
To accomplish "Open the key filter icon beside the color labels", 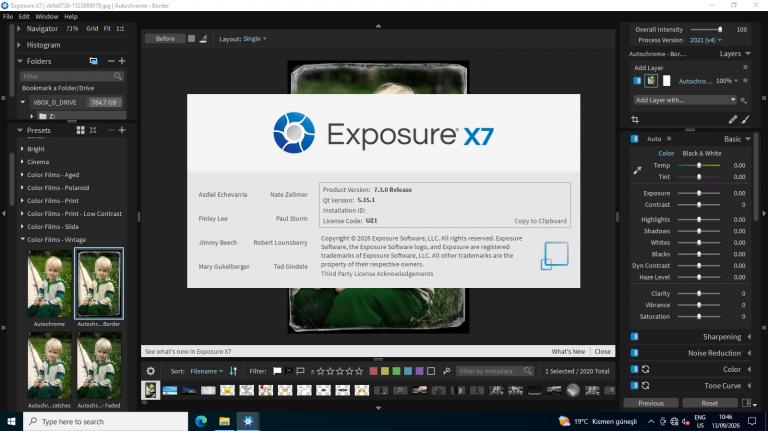I will (x=446, y=371).
